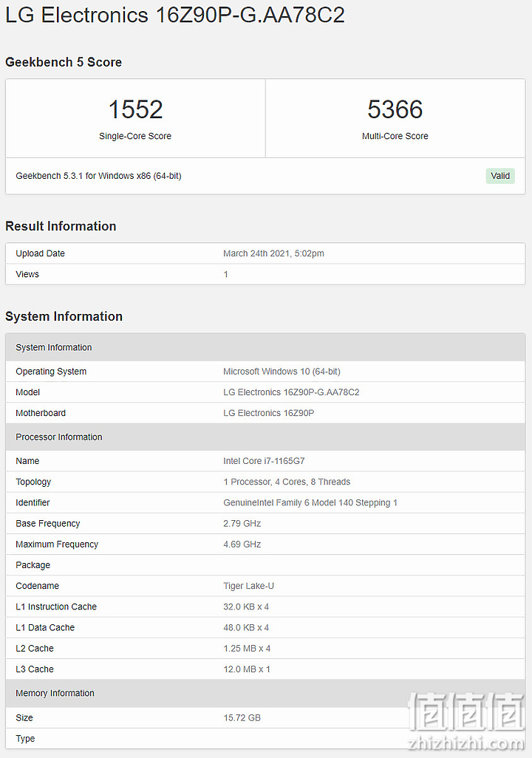Image resolution: width=532 pixels, height=758 pixels.
Task: Click the 48.0 KB x 4 value
Action: [x=246, y=627]
